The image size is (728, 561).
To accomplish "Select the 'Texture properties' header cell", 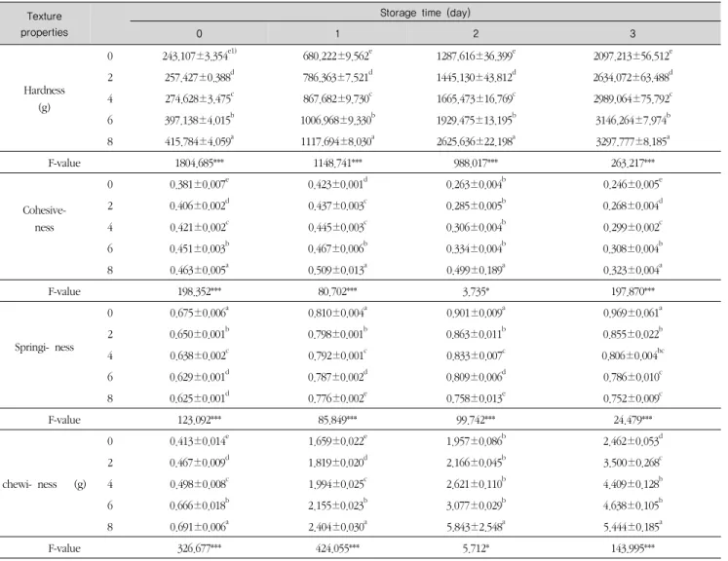I will tap(44, 24).
